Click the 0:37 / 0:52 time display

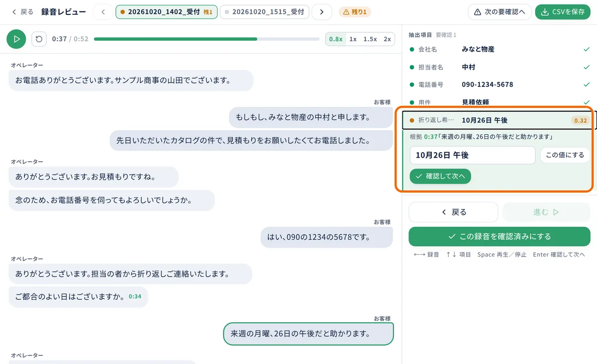point(70,39)
